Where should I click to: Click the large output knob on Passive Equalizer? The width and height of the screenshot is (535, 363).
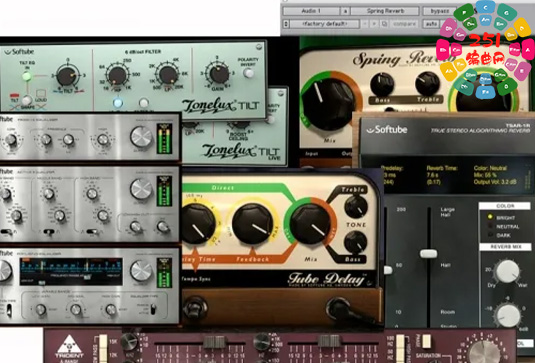click(x=141, y=136)
